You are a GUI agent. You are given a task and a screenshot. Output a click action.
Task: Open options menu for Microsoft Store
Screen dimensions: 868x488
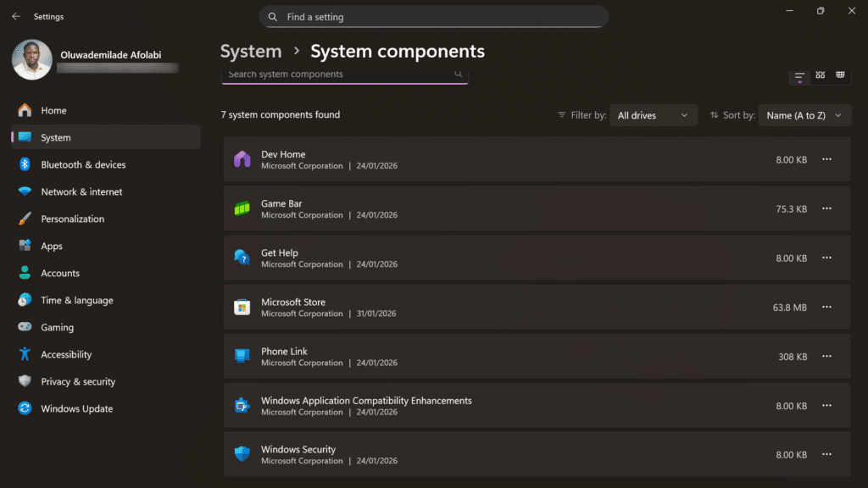[x=827, y=307]
